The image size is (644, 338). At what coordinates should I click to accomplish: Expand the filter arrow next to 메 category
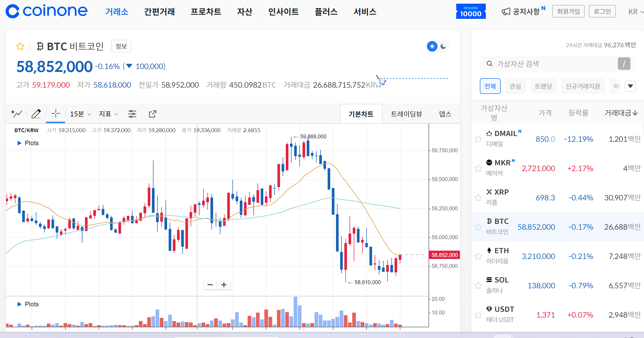tap(631, 86)
